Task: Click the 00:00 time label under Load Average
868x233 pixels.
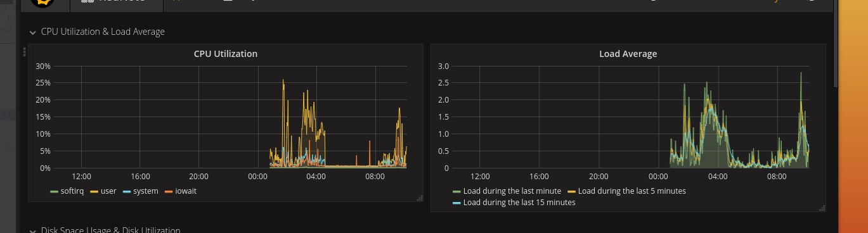Action: (659, 177)
